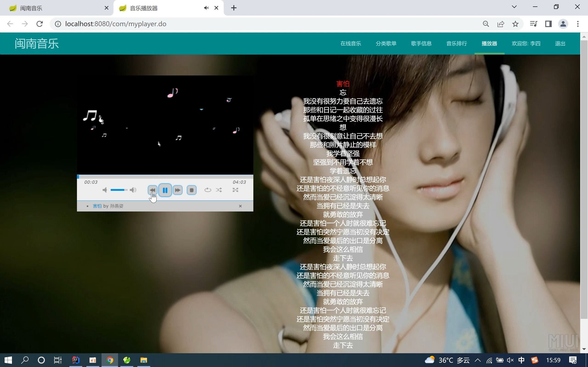Screen dimensions: 588x367
Task: Open the 在线音乐 page
Action: point(351,43)
